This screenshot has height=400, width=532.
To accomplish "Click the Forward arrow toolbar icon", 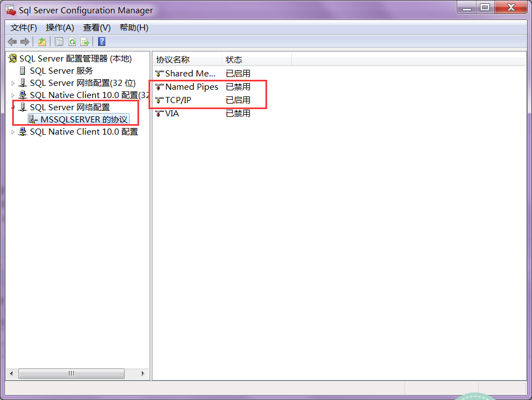I will [x=25, y=42].
